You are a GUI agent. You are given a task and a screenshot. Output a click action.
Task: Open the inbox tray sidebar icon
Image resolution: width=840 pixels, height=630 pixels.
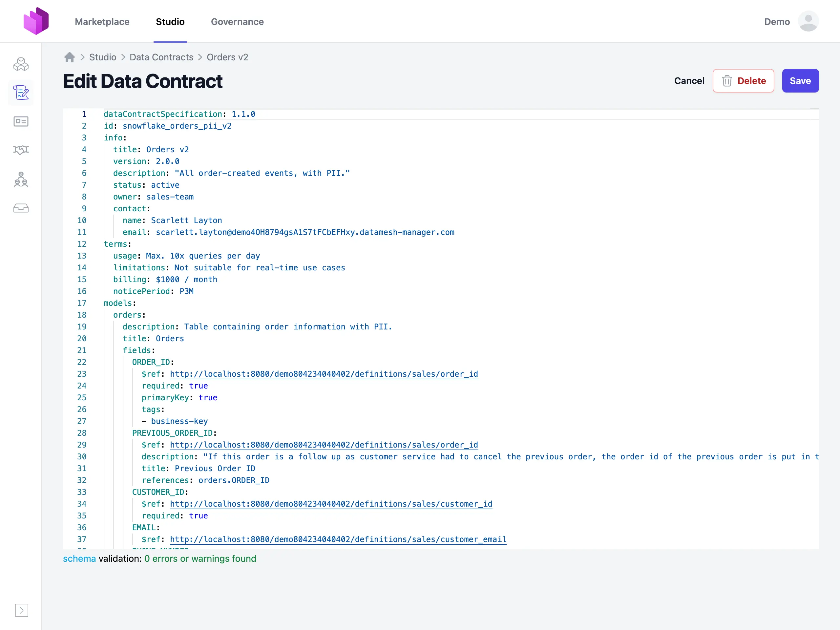click(x=21, y=208)
